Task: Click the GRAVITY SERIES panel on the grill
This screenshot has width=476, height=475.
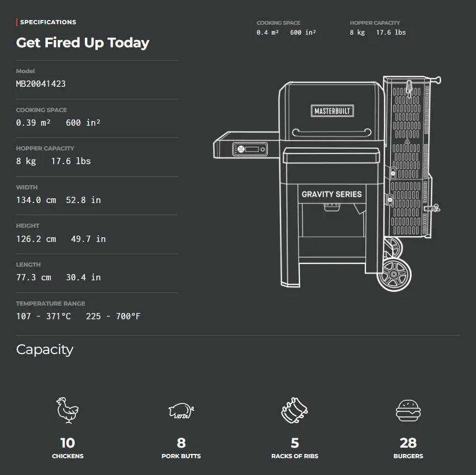Action: click(x=332, y=194)
